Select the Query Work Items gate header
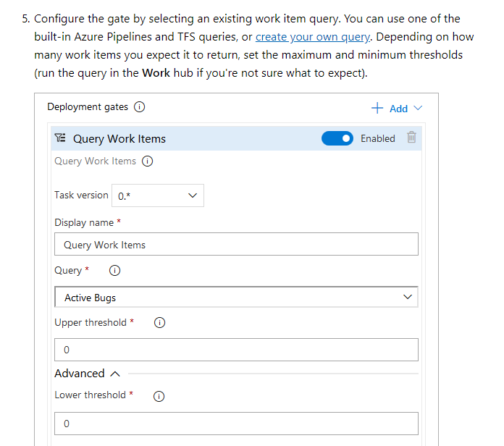This screenshot has width=504, height=446. [236, 138]
